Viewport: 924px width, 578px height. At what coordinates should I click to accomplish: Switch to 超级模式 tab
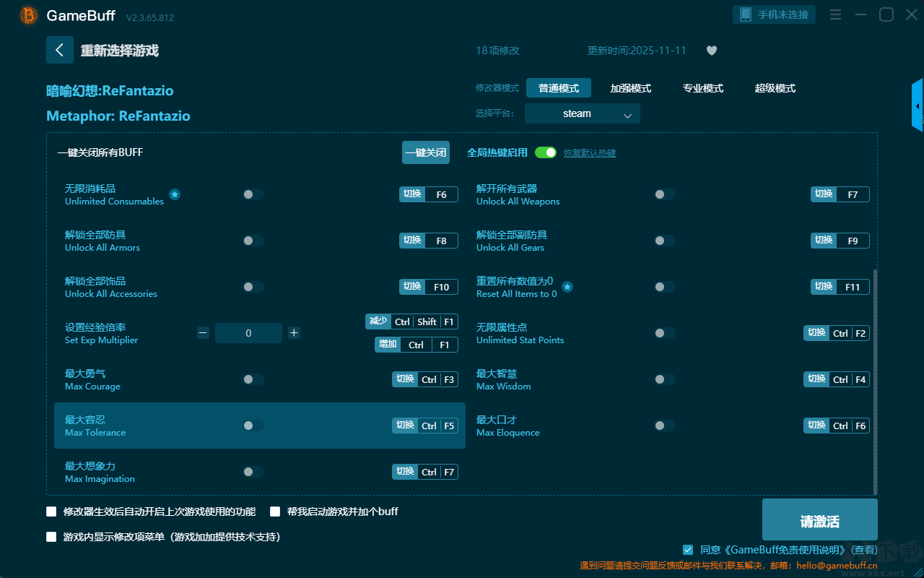click(x=775, y=88)
